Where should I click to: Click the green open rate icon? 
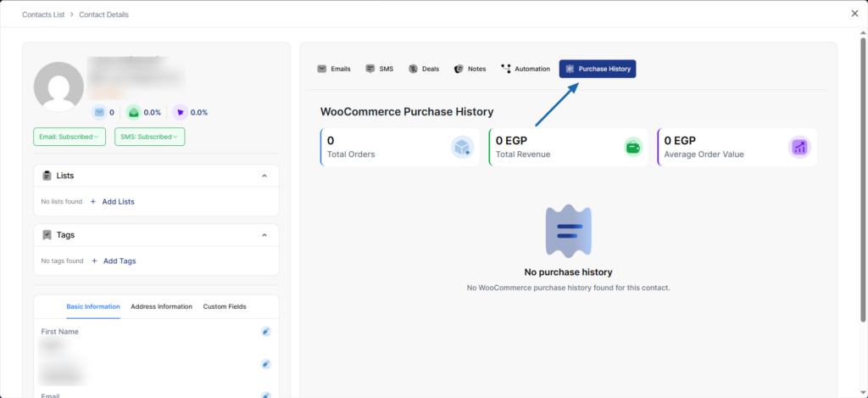133,112
